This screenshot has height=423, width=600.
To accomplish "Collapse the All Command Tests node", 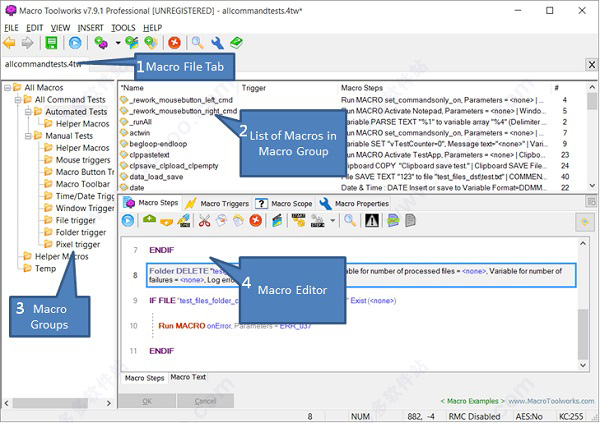I will (x=18, y=100).
